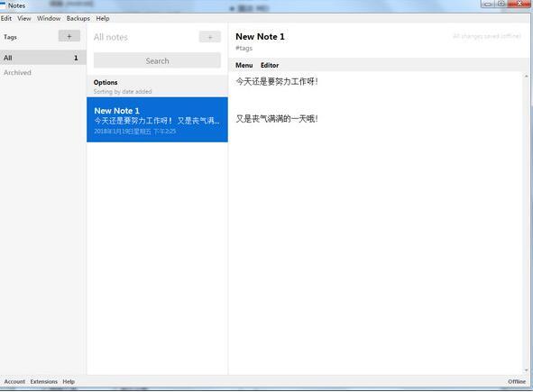Select the All tag filter
This screenshot has height=392, width=533.
pyautogui.click(x=42, y=58)
